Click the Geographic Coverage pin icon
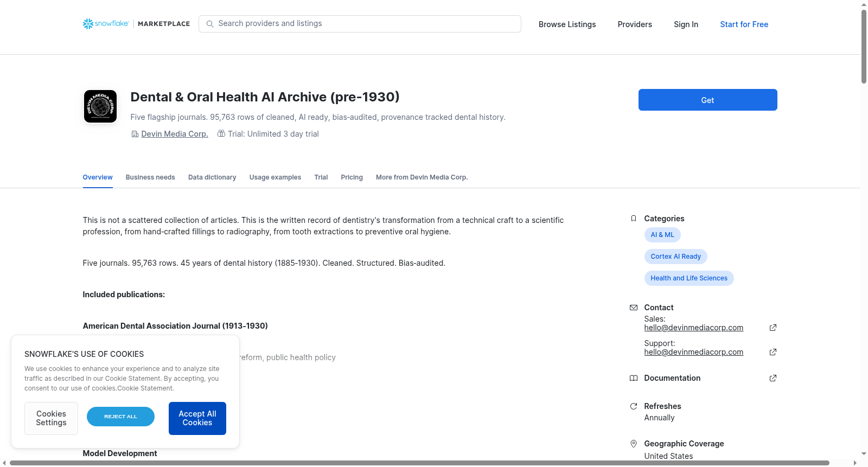Viewport: 868px width, 467px height. click(x=633, y=444)
